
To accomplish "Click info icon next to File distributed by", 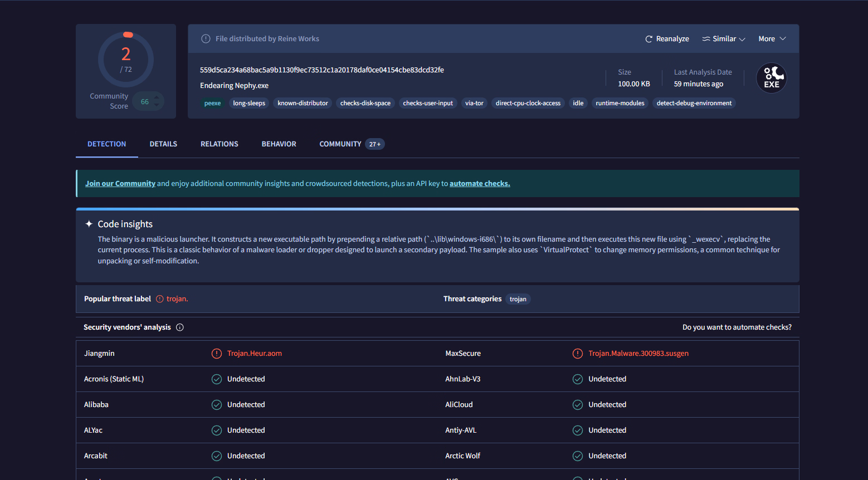I will click(x=206, y=39).
